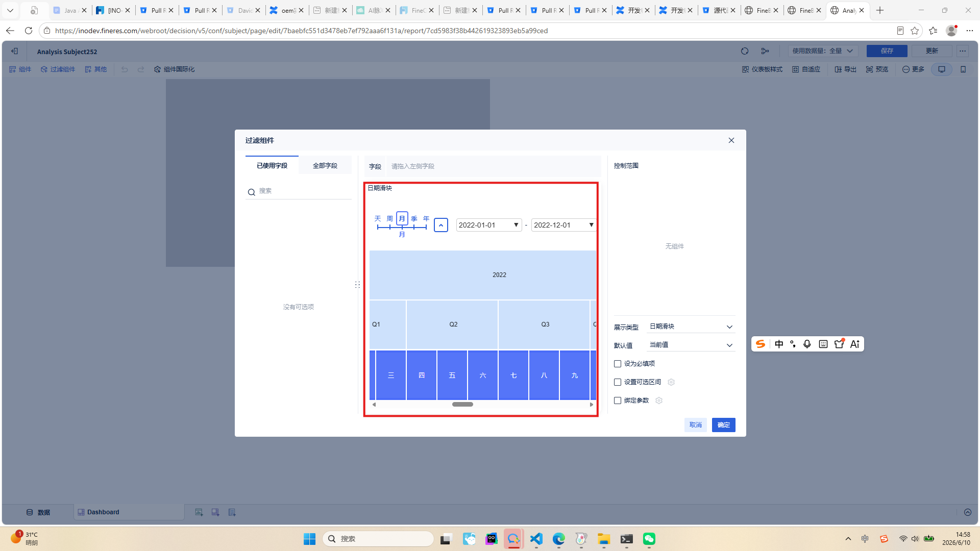This screenshot has width=980, height=551.
Task: Select month block 三
Action: click(391, 375)
